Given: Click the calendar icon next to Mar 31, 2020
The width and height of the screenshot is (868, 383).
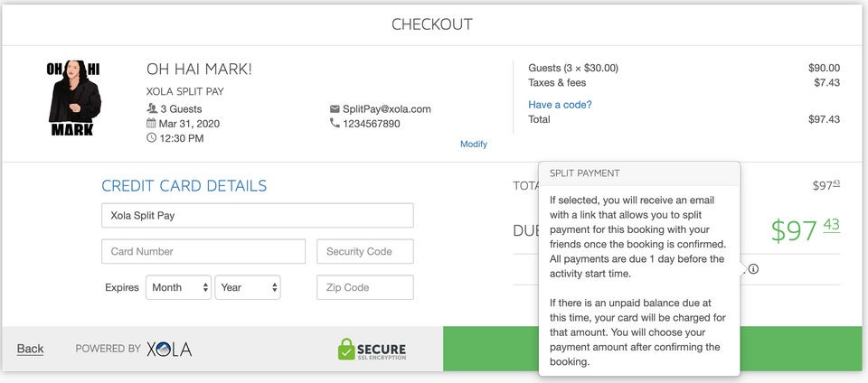Looking at the screenshot, I should point(151,124).
